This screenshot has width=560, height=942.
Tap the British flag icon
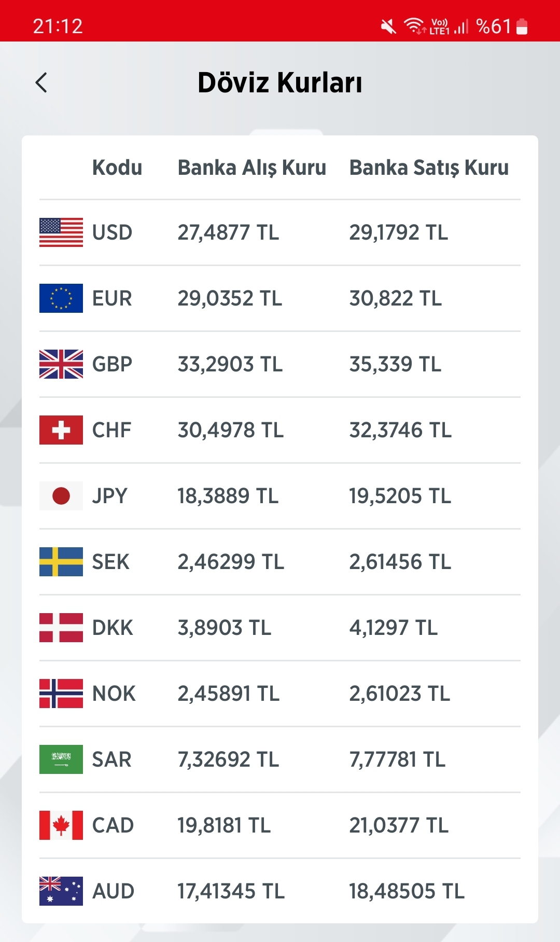(61, 364)
